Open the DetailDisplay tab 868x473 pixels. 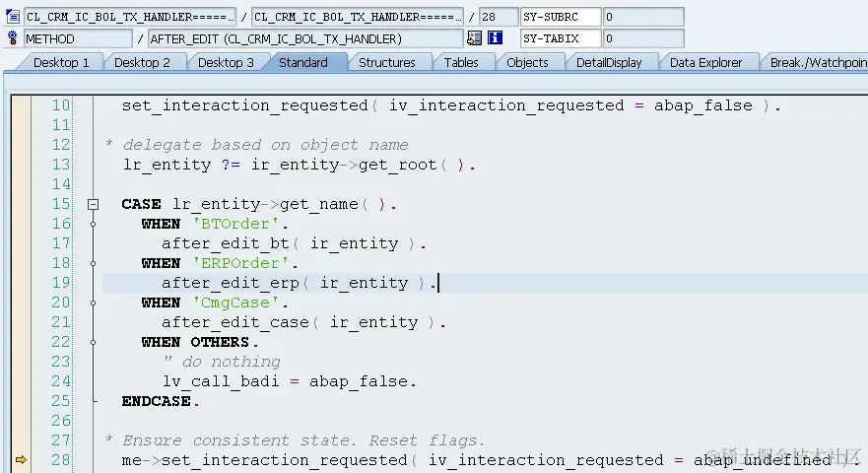(x=608, y=63)
